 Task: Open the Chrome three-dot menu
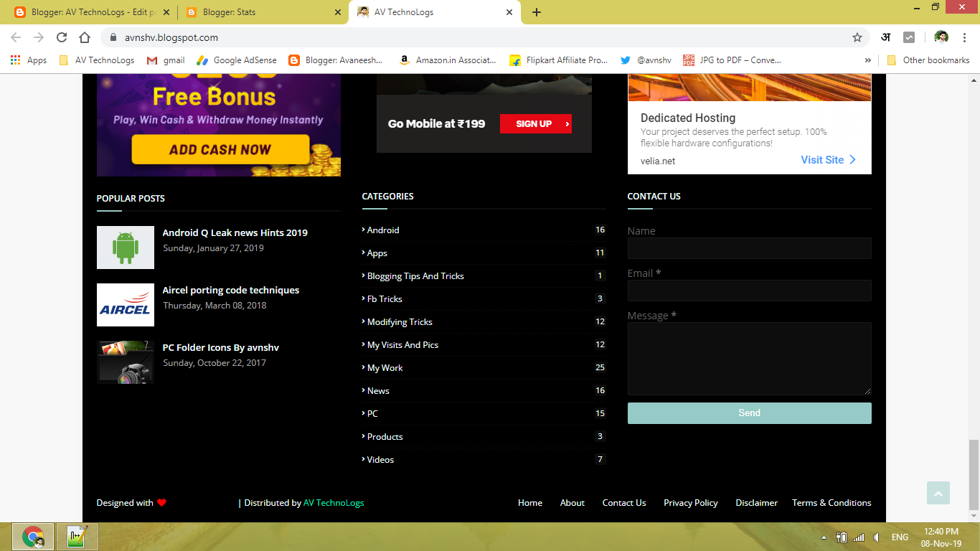[x=965, y=37]
